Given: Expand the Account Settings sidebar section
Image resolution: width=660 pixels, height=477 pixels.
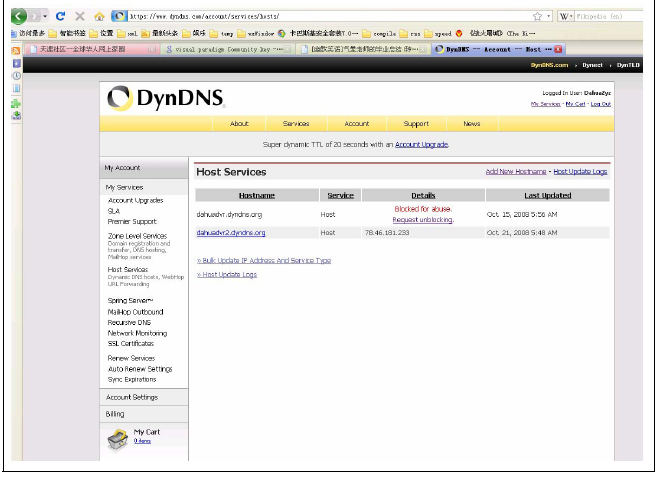Looking at the screenshot, I should [144, 397].
